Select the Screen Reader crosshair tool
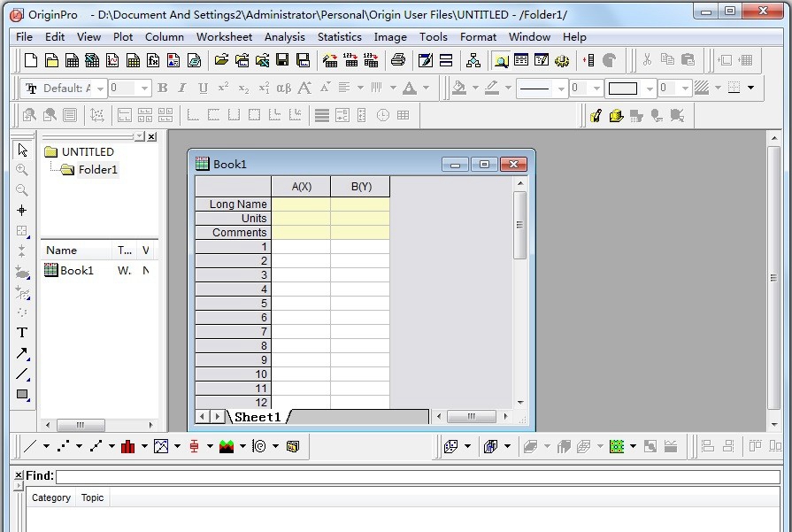The height and width of the screenshot is (532, 792). 22,210
